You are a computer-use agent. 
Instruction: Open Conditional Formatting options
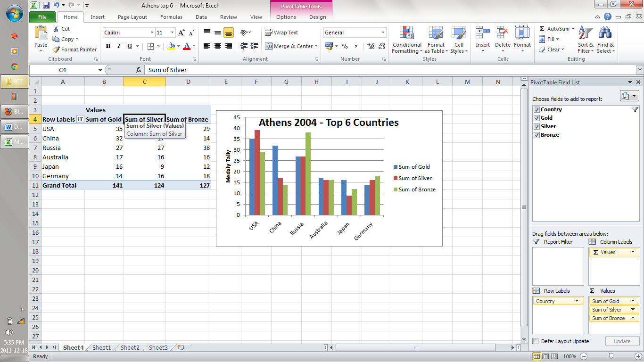coord(406,40)
